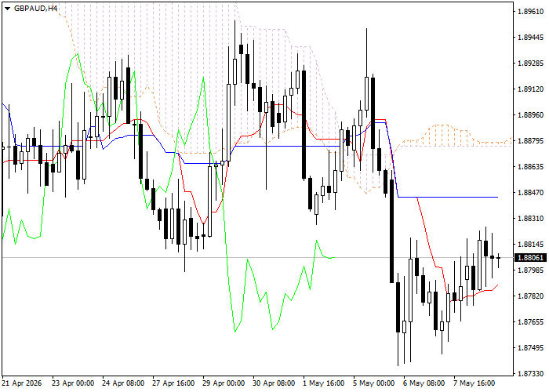The height and width of the screenshot is (392, 549).
Task: Click the 1.89445 price axis label
Action: coord(531,38)
